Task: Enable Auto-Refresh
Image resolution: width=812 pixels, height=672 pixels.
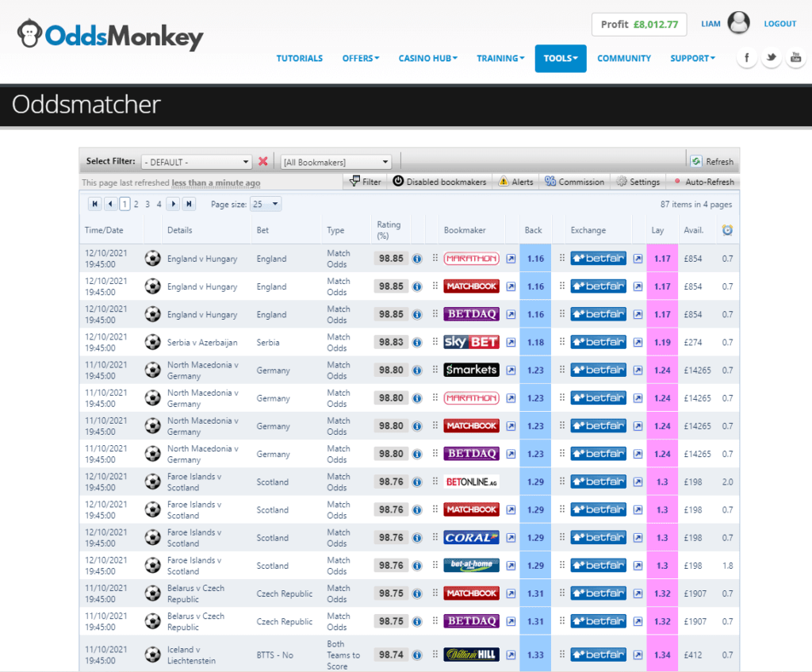Action: click(703, 181)
